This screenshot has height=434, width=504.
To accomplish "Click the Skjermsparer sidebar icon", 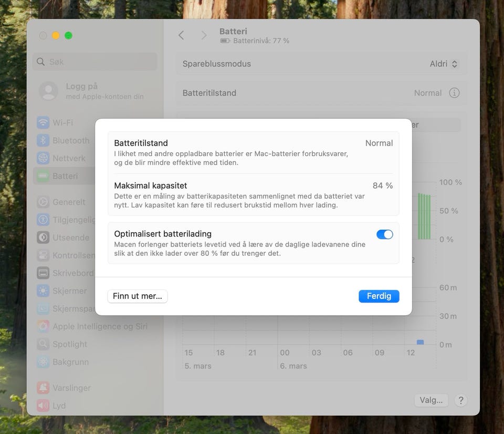I will point(43,308).
